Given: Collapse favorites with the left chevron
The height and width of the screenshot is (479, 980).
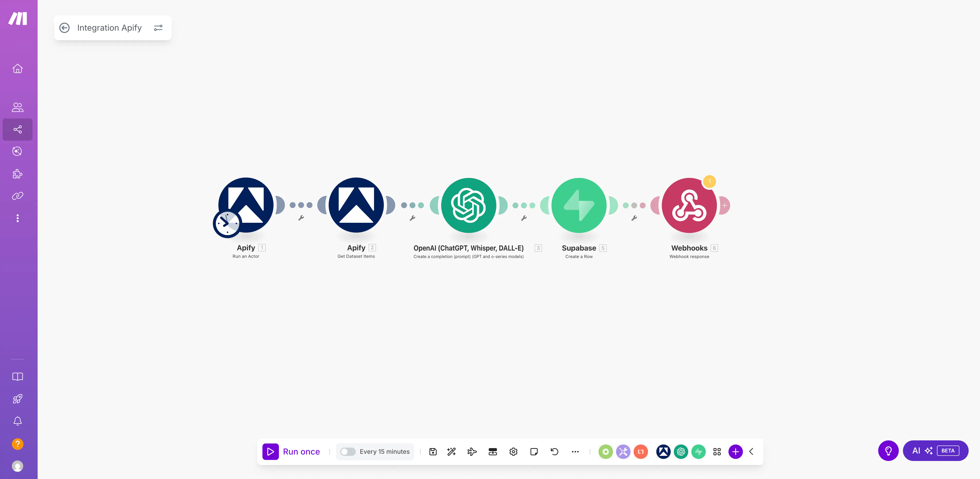Looking at the screenshot, I should tap(751, 452).
